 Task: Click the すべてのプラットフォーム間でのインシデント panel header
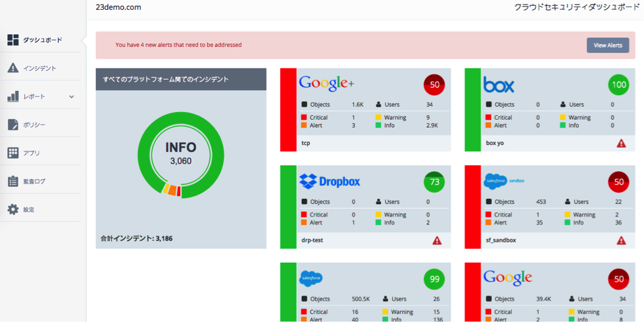(x=181, y=80)
